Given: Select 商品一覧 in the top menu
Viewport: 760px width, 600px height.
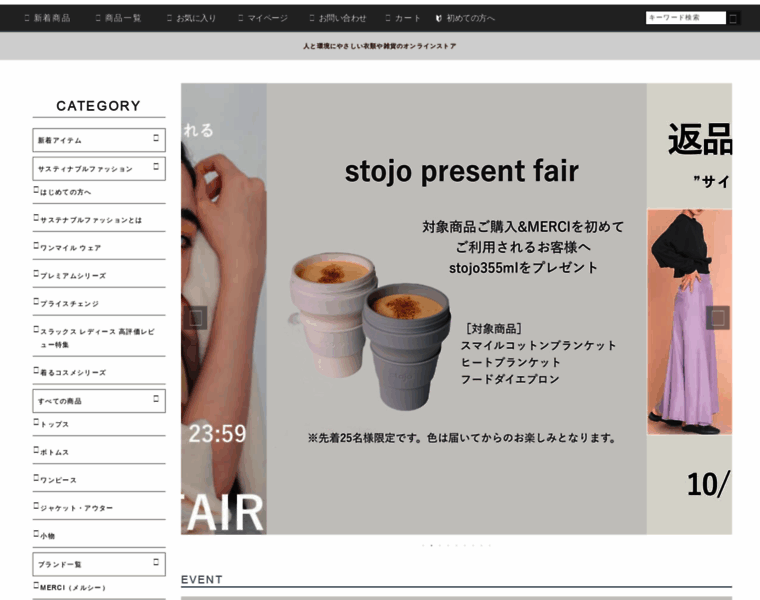Looking at the screenshot, I should point(118,18).
